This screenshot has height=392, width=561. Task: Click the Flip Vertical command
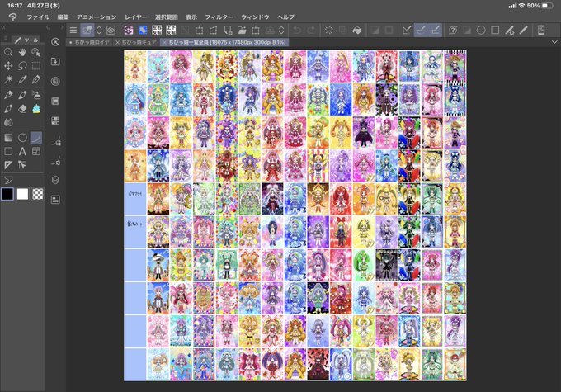(x=171, y=31)
